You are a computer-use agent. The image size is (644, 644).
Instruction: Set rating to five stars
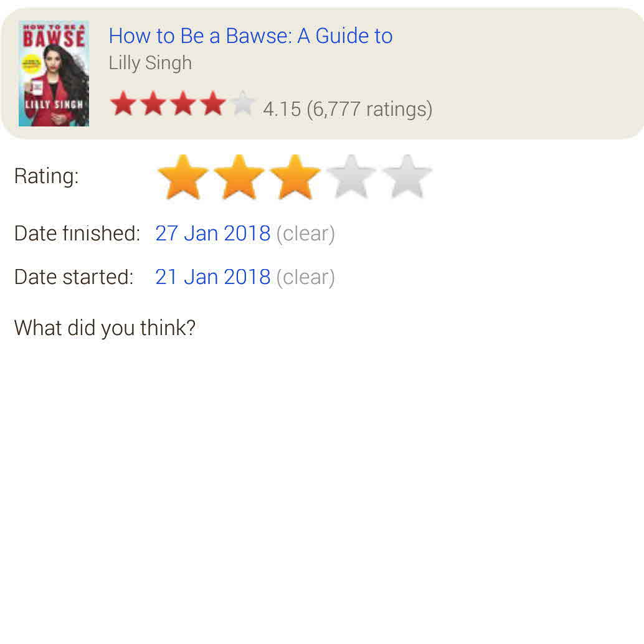pos(407,177)
